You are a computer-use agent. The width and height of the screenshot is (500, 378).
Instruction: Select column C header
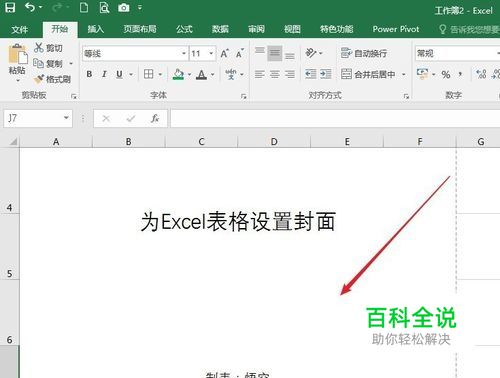201,142
